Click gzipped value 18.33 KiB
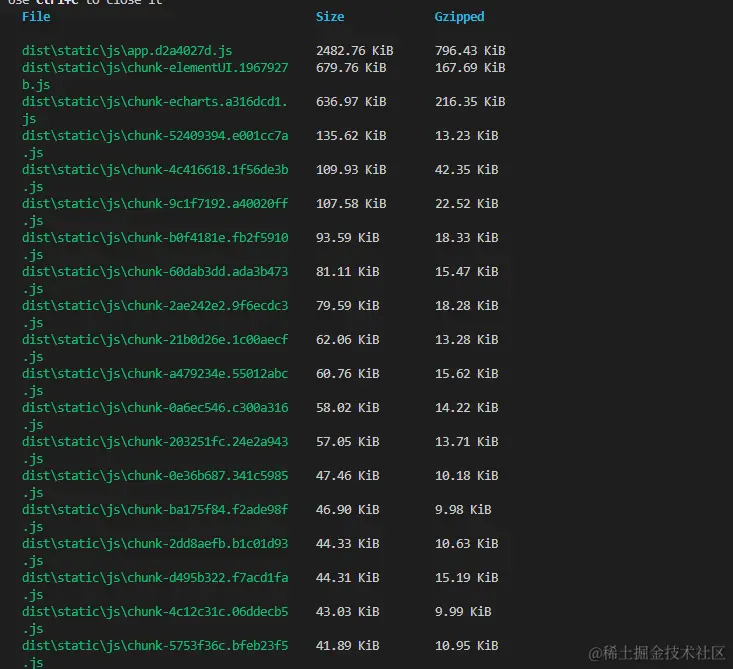 467,238
